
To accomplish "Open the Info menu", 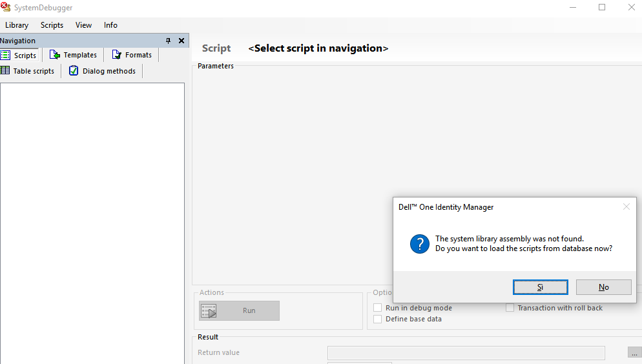I will (x=110, y=25).
